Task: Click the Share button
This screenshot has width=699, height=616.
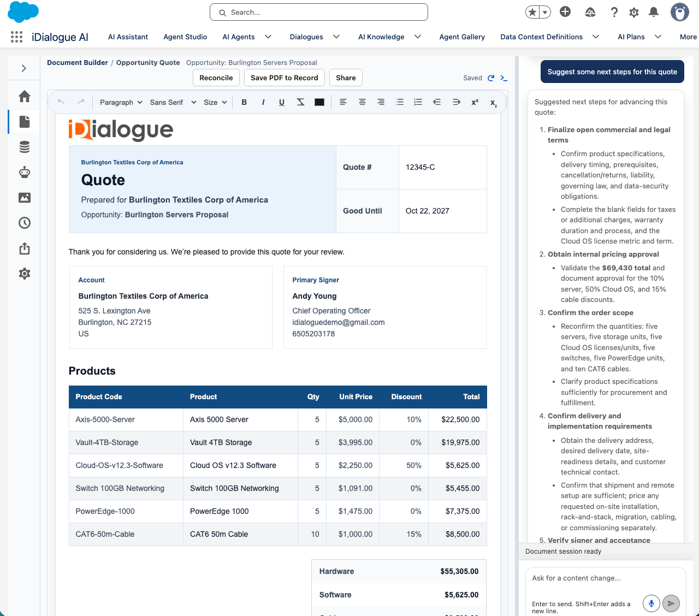Action: pyautogui.click(x=346, y=78)
